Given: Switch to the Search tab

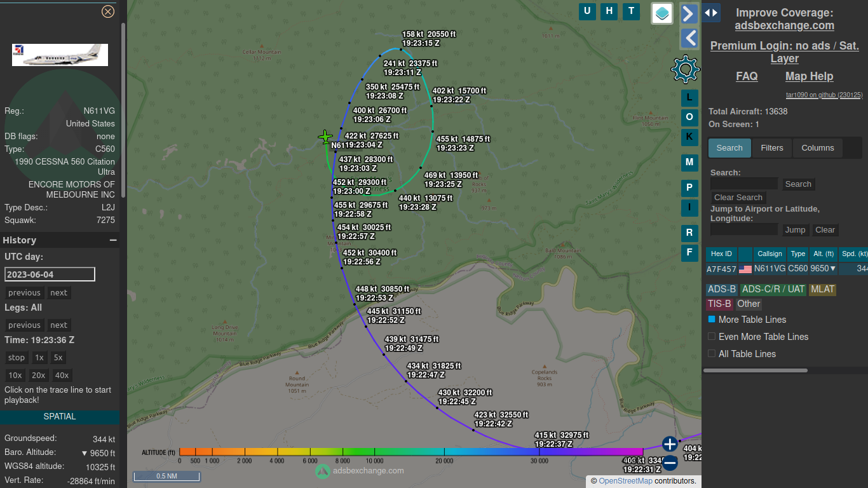Looking at the screenshot, I should (729, 148).
